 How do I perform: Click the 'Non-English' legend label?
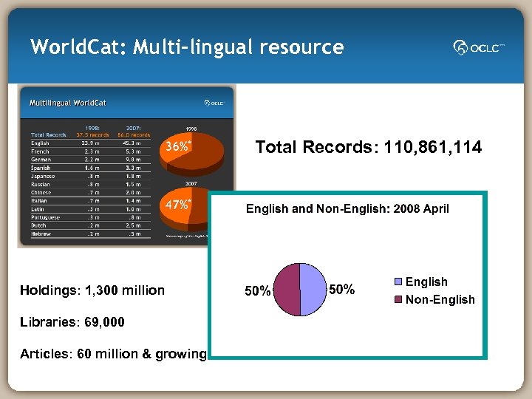pos(440,299)
